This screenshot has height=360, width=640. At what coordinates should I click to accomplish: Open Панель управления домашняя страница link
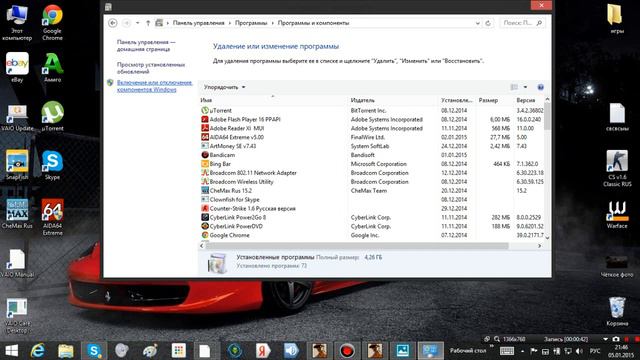pos(146,45)
